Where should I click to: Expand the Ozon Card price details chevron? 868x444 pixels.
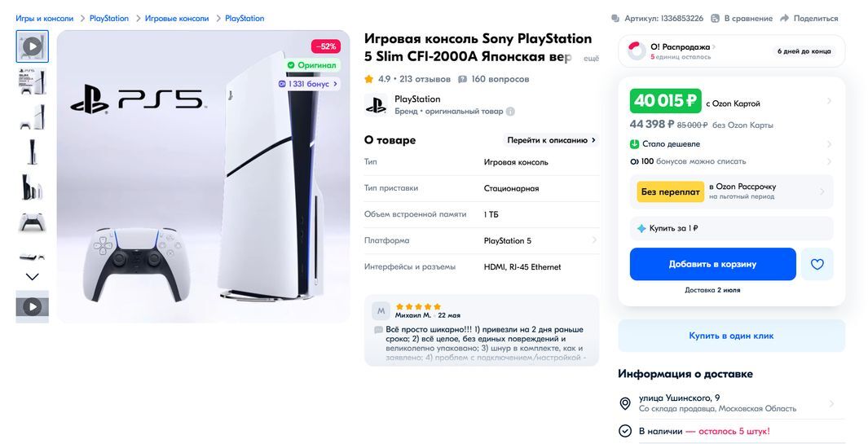829,102
